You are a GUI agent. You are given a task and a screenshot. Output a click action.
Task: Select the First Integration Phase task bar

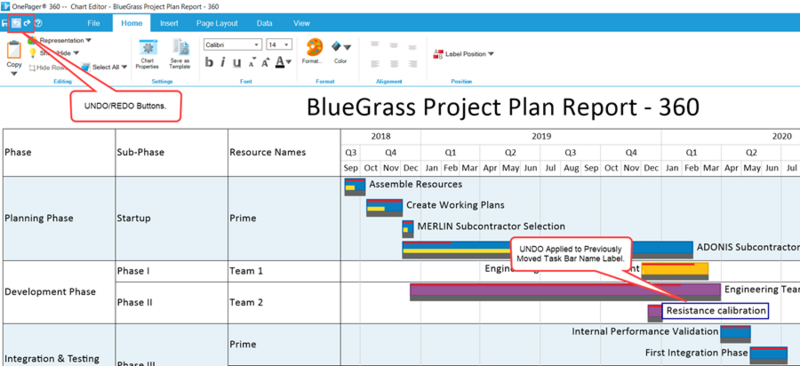click(x=768, y=355)
